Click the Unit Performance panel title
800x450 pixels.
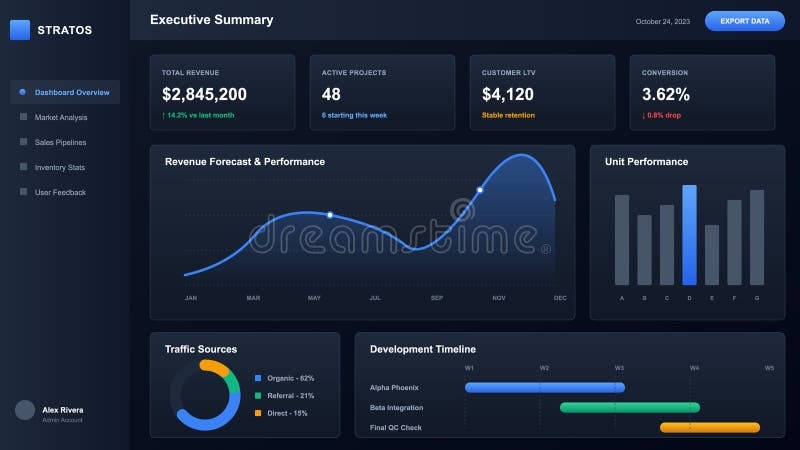point(646,162)
